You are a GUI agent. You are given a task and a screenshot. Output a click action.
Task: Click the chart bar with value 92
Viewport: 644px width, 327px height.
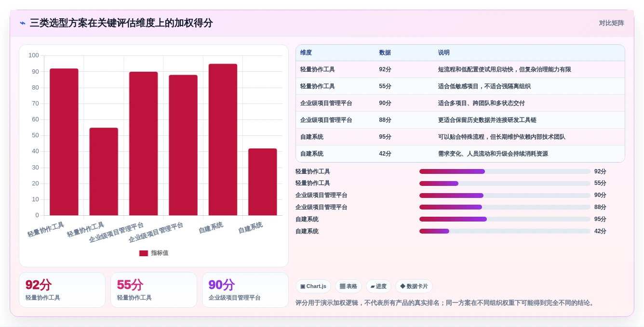[x=64, y=142]
